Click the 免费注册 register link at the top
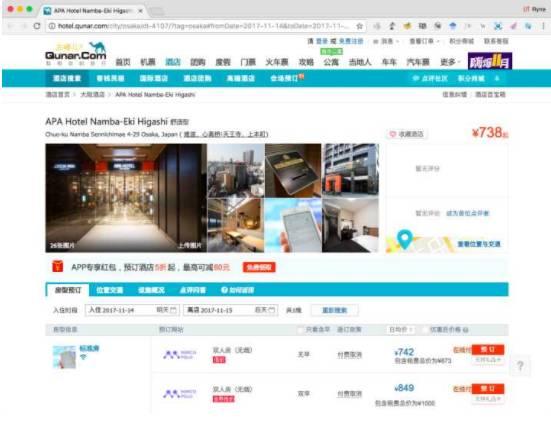Image resolution: width=551 pixels, height=422 pixels. [x=351, y=41]
